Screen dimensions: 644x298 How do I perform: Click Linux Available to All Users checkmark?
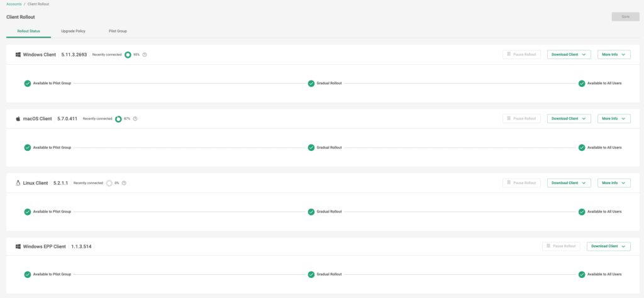tap(582, 211)
